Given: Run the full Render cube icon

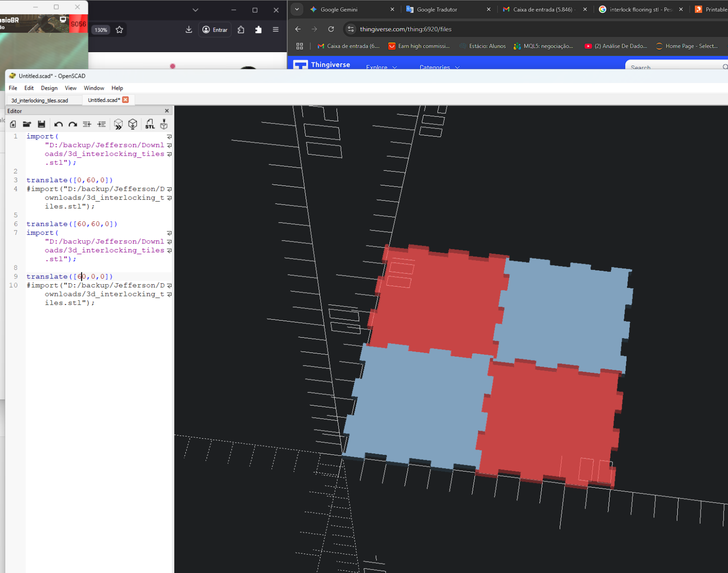Looking at the screenshot, I should pyautogui.click(x=133, y=124).
